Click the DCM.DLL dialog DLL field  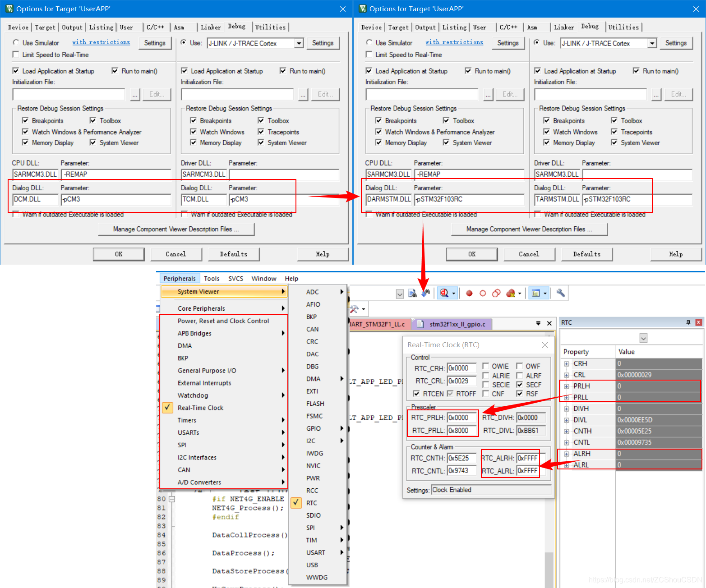(35, 199)
